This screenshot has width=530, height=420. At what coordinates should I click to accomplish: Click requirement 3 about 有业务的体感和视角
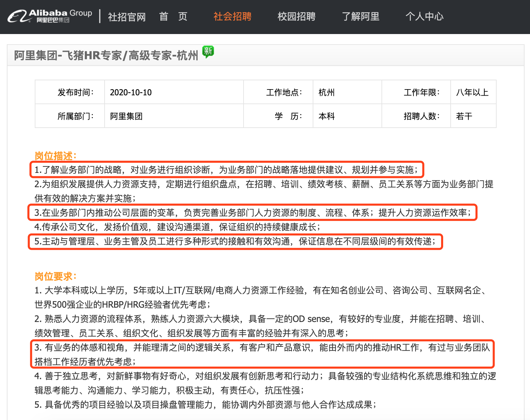[x=262, y=354]
